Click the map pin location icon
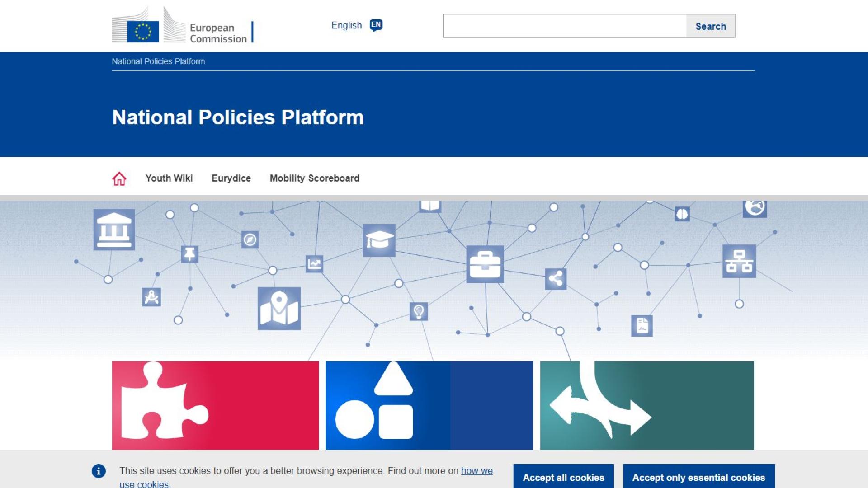This screenshot has height=488, width=868. [279, 308]
